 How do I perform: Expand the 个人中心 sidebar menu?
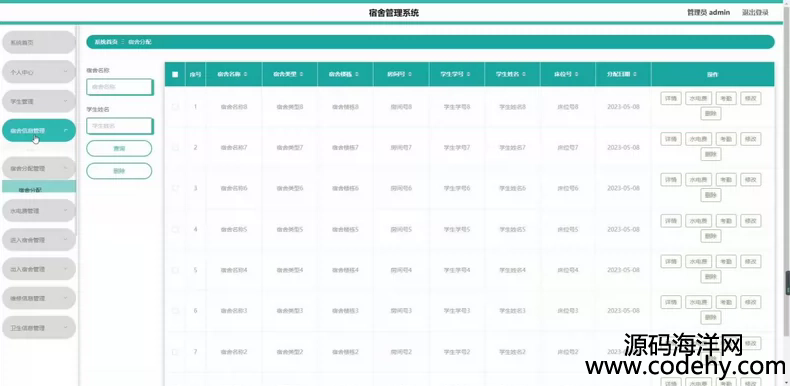(x=39, y=72)
